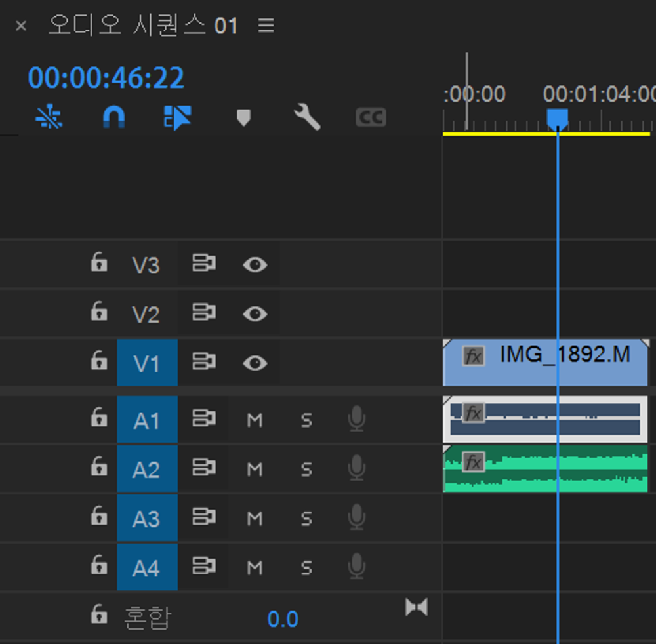Screen dimensions: 656x644
Task: Hide V2 track output eye
Action: [x=255, y=314]
